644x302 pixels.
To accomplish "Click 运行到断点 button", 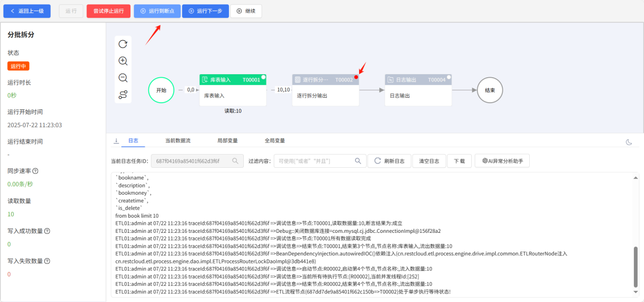I will coord(157,11).
